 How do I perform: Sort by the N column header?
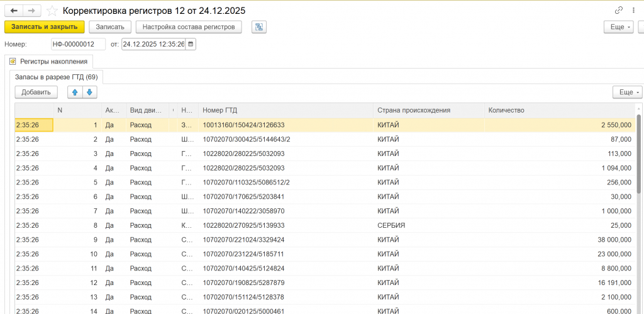coord(77,110)
